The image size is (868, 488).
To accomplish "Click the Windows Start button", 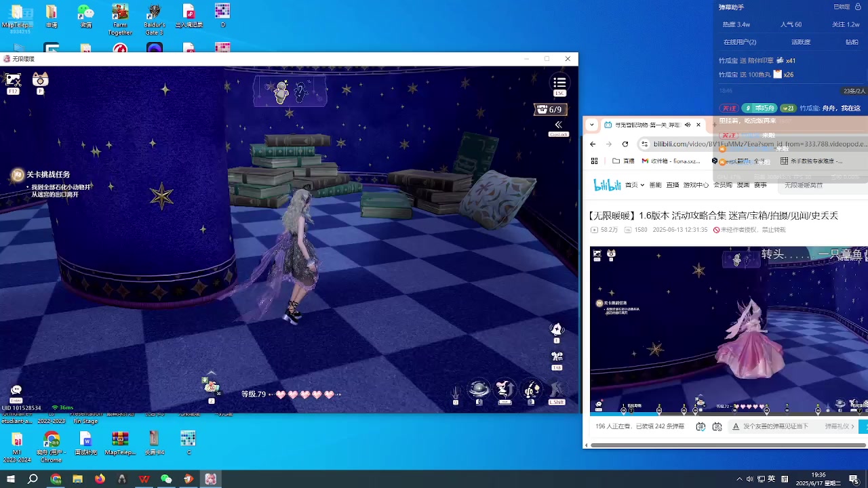I will [11, 479].
